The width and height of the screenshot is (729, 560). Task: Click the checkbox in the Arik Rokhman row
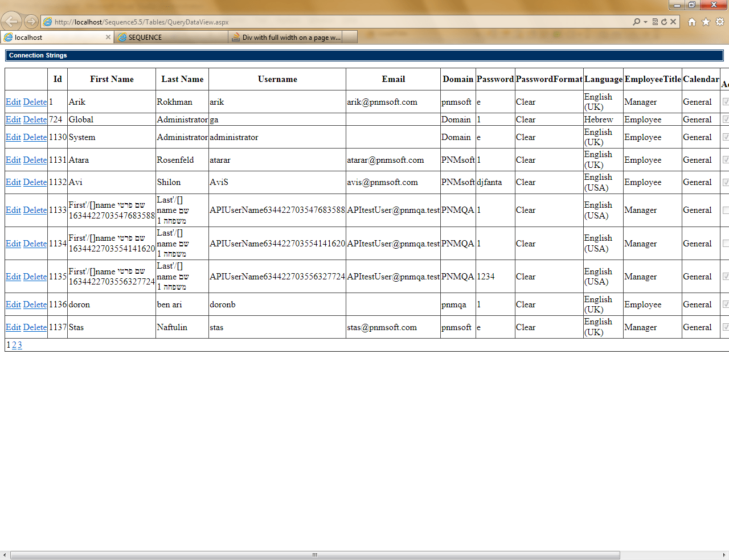click(x=726, y=102)
